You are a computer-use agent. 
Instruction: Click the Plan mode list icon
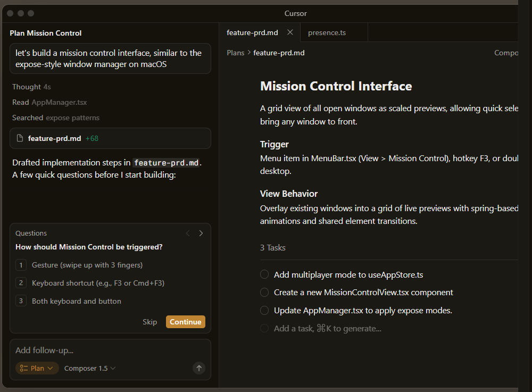click(23, 368)
